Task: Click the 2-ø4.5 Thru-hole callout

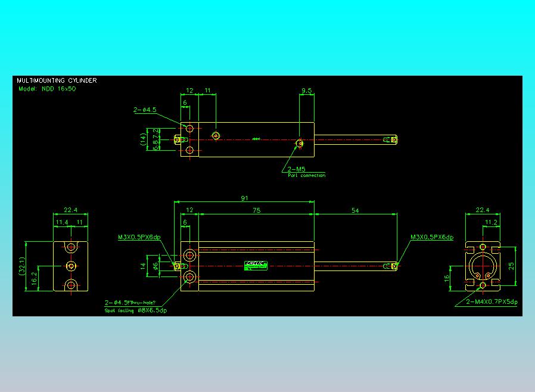Action: pos(130,303)
